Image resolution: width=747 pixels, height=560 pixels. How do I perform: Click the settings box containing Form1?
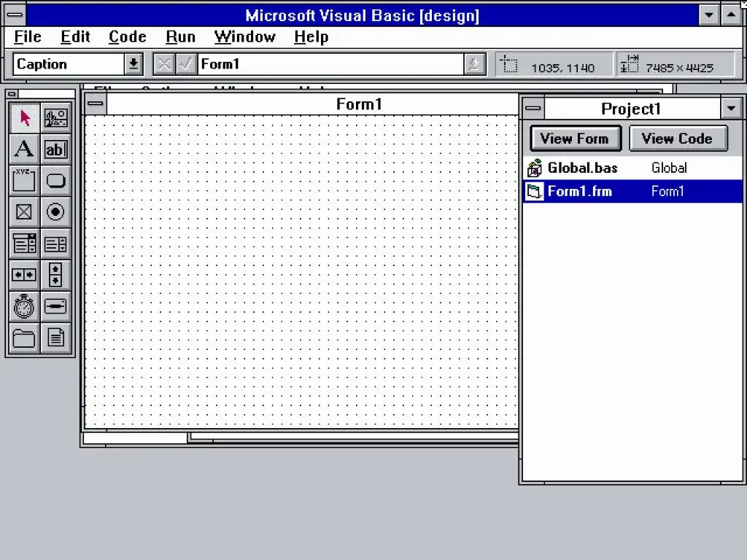point(330,64)
